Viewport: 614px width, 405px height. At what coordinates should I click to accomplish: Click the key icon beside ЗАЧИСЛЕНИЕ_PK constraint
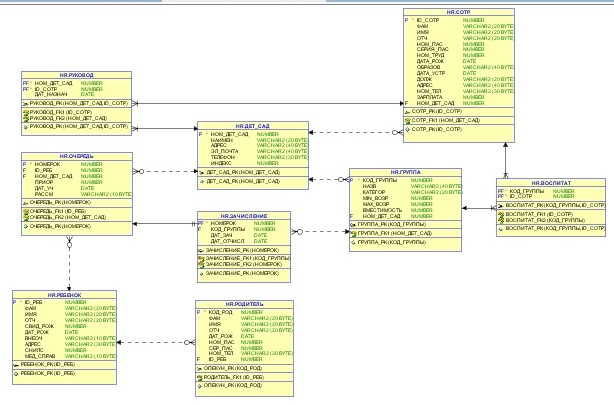pyautogui.click(x=202, y=251)
